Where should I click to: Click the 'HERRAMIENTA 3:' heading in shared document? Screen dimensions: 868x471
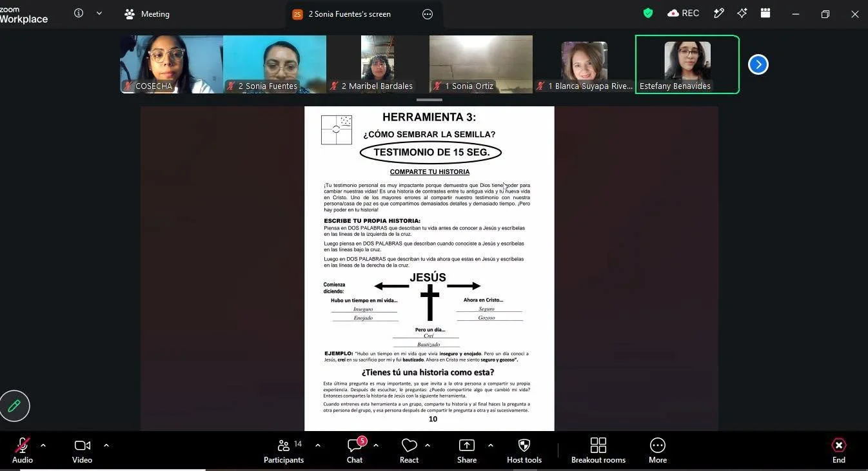pyautogui.click(x=429, y=117)
